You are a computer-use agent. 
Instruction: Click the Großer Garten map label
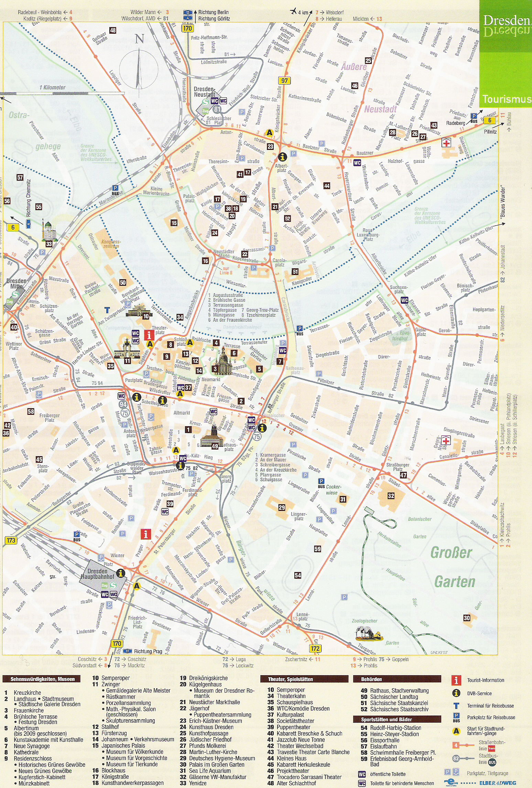pos(453,567)
